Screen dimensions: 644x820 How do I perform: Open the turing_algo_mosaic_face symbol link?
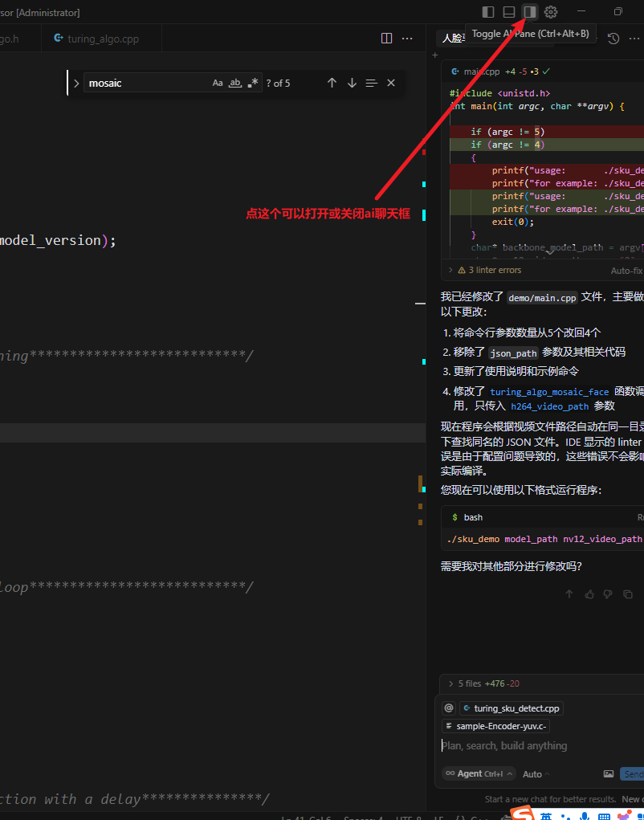tap(549, 392)
